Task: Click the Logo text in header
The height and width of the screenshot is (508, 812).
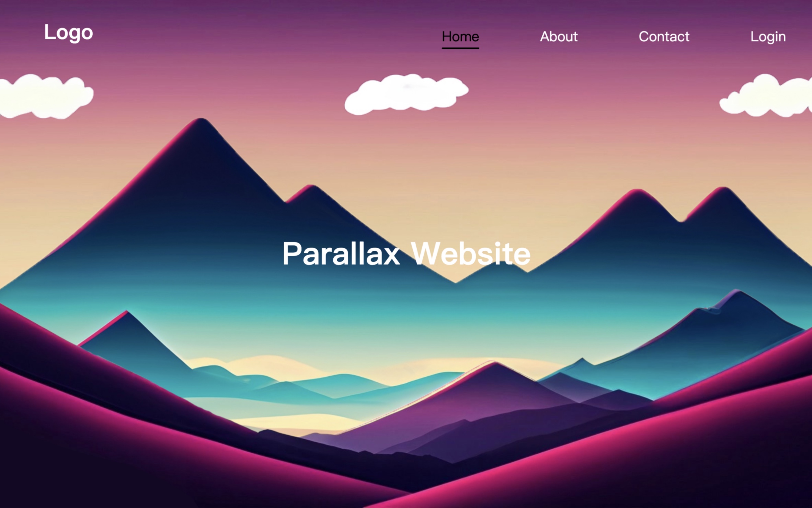Action: click(67, 32)
